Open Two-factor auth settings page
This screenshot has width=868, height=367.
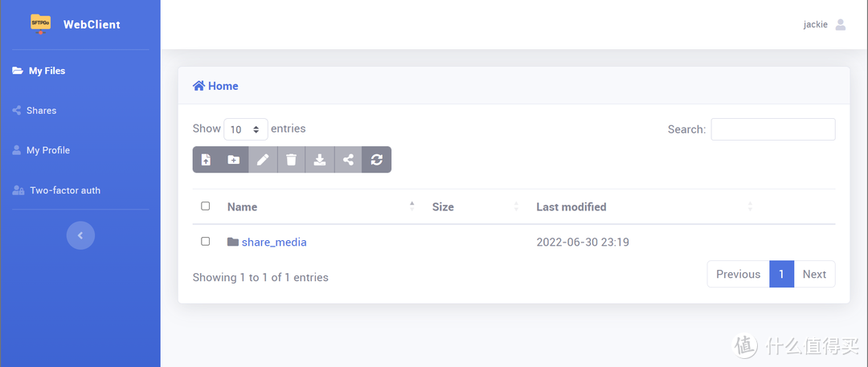pos(64,190)
